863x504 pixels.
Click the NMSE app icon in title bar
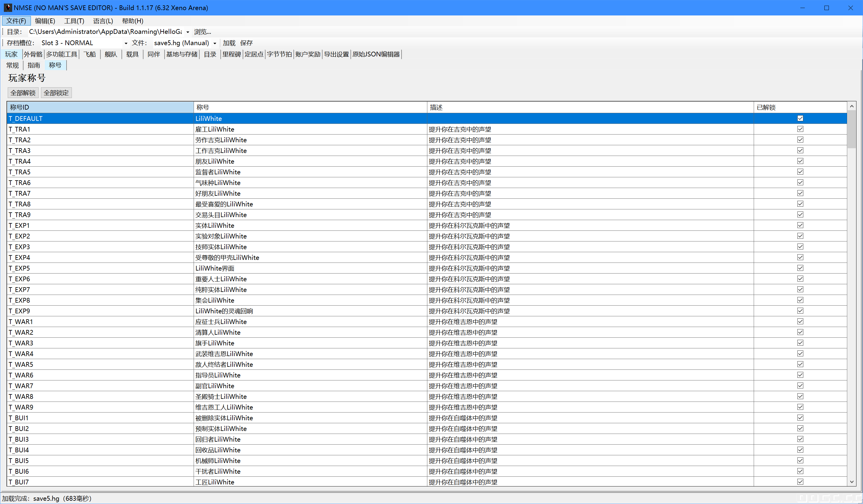tap(7, 7)
